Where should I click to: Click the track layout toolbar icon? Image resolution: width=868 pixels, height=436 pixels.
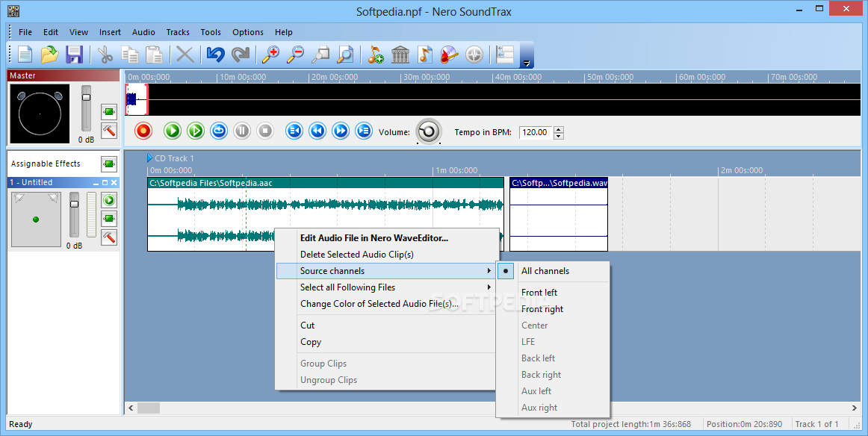coord(505,54)
